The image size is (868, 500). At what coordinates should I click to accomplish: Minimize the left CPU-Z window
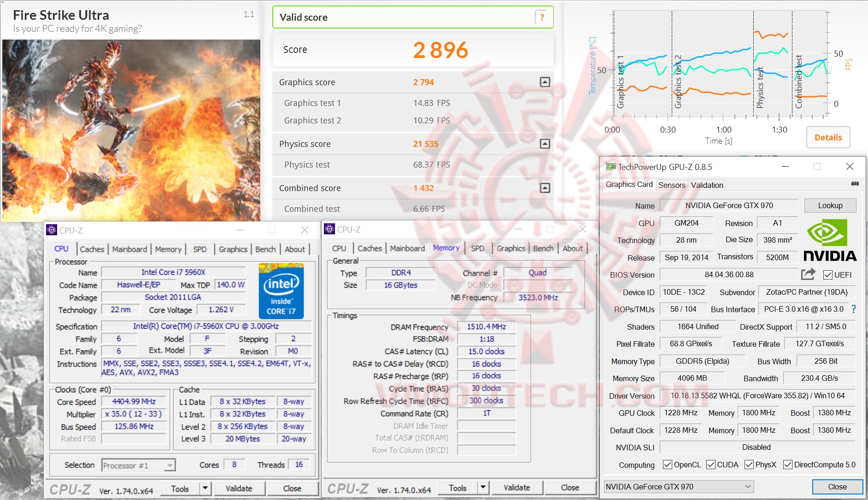(x=240, y=230)
